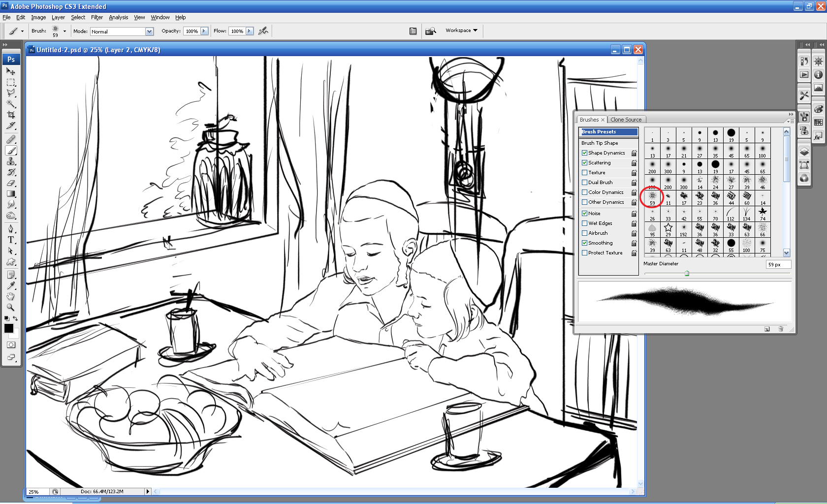Screen dimensions: 827x504
Task: Open the Filter menu
Action: point(97,17)
